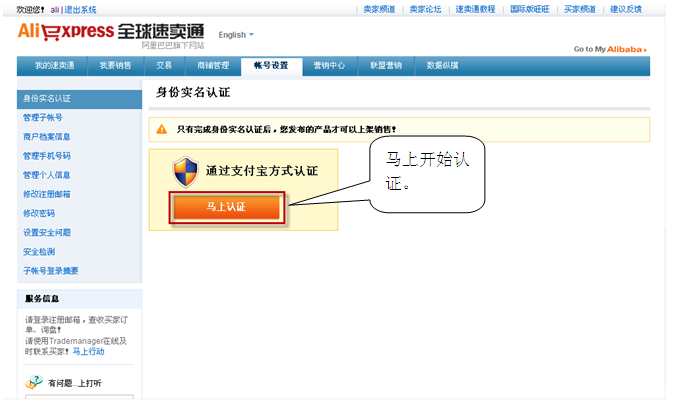Click the question mark help icon
675x420 pixels.
[35, 383]
